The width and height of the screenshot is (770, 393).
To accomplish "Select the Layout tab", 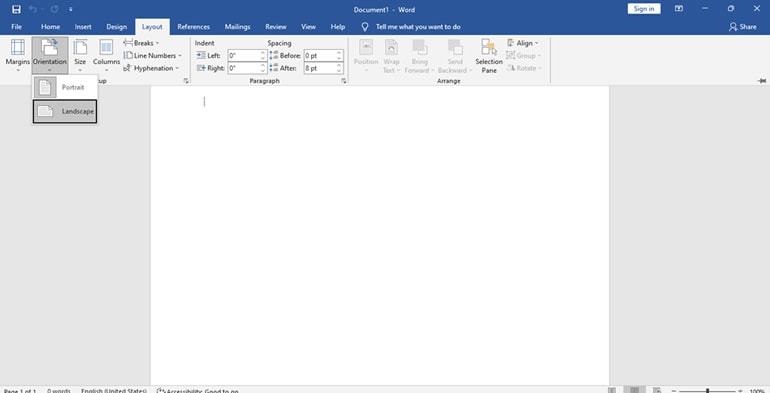I will (152, 27).
